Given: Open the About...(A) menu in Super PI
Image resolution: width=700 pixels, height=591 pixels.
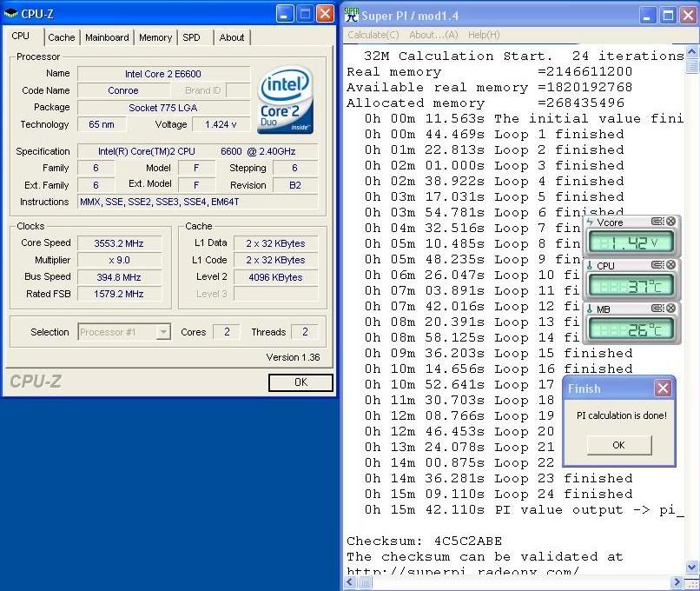Looking at the screenshot, I should tap(433, 35).
